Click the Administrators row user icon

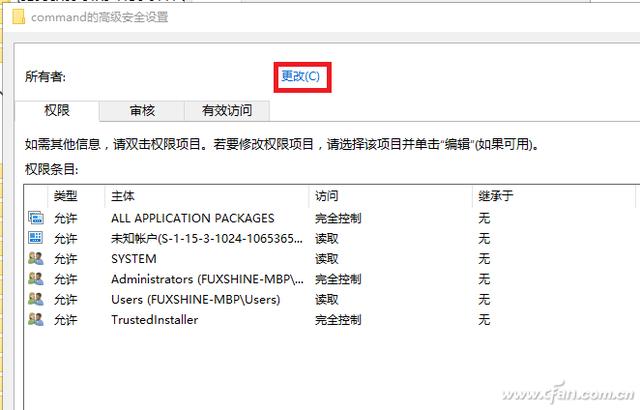[x=36, y=279]
